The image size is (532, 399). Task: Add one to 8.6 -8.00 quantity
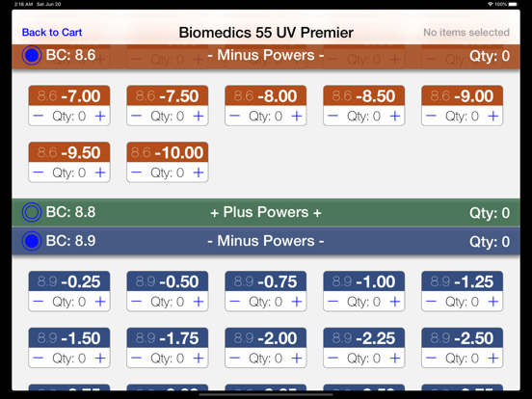click(297, 116)
